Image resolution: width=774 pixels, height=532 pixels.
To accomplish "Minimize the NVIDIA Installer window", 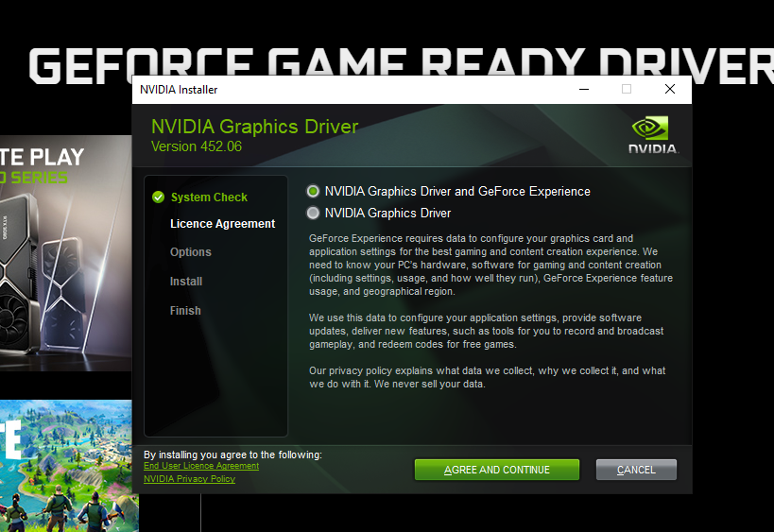I will pyautogui.click(x=584, y=90).
